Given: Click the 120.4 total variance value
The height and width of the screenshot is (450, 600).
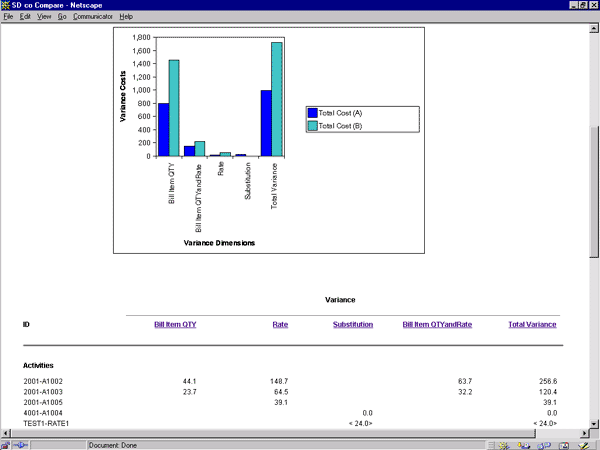Looking at the screenshot, I should [548, 392].
